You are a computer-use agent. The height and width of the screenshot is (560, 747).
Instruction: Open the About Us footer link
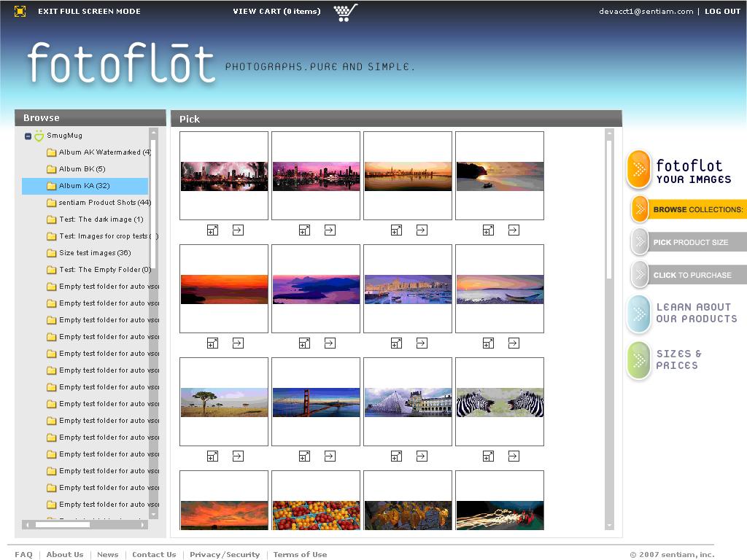coord(65,554)
